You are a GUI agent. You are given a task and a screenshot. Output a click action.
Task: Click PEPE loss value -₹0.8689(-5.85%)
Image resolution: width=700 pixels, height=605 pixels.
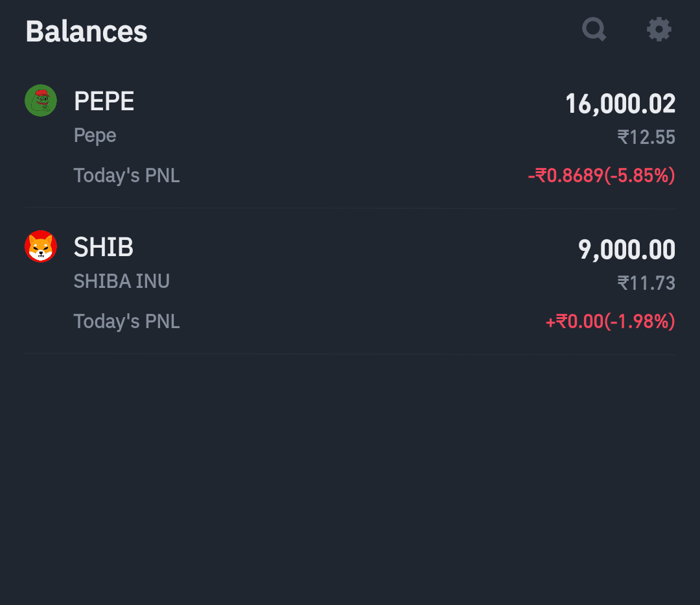coord(601,176)
